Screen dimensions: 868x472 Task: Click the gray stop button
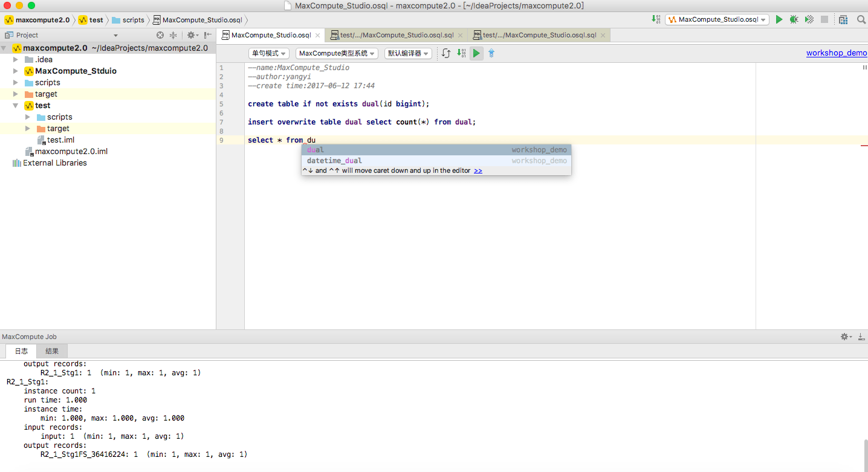[x=824, y=19]
